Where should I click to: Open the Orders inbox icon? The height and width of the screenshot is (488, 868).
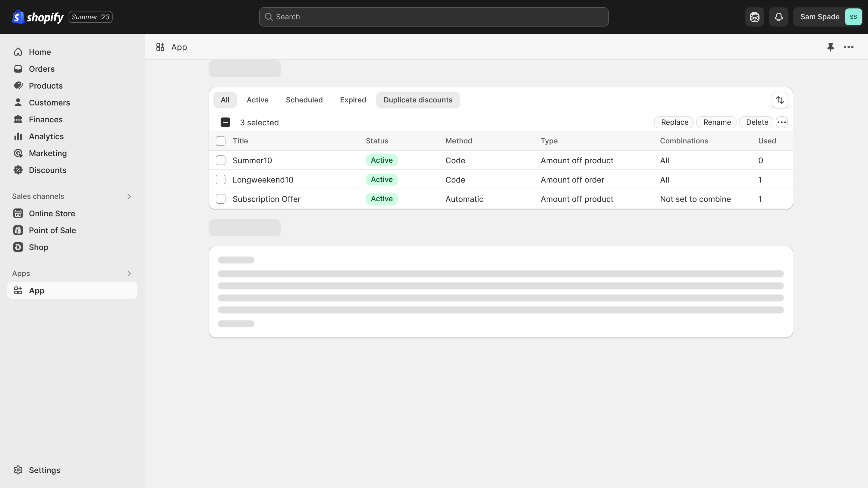point(18,69)
